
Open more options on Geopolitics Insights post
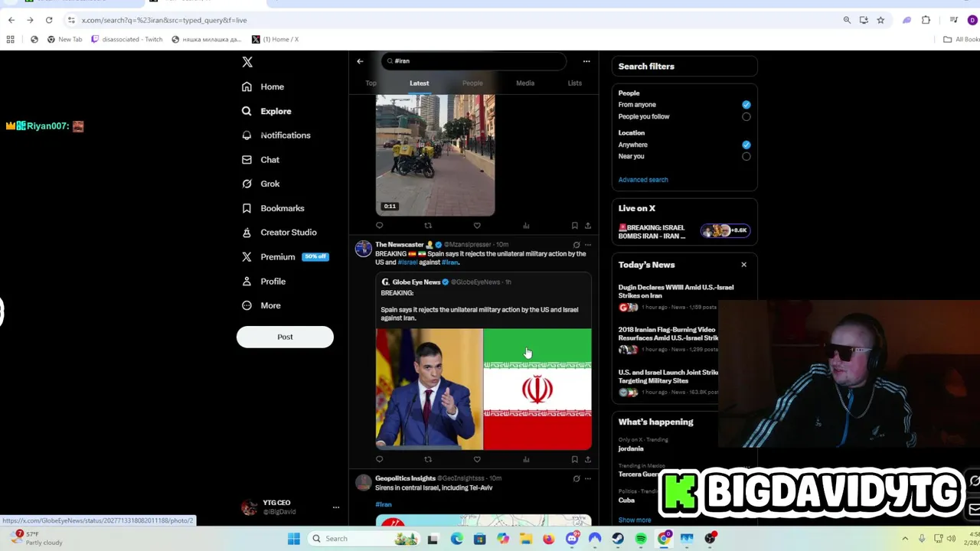[x=588, y=479]
